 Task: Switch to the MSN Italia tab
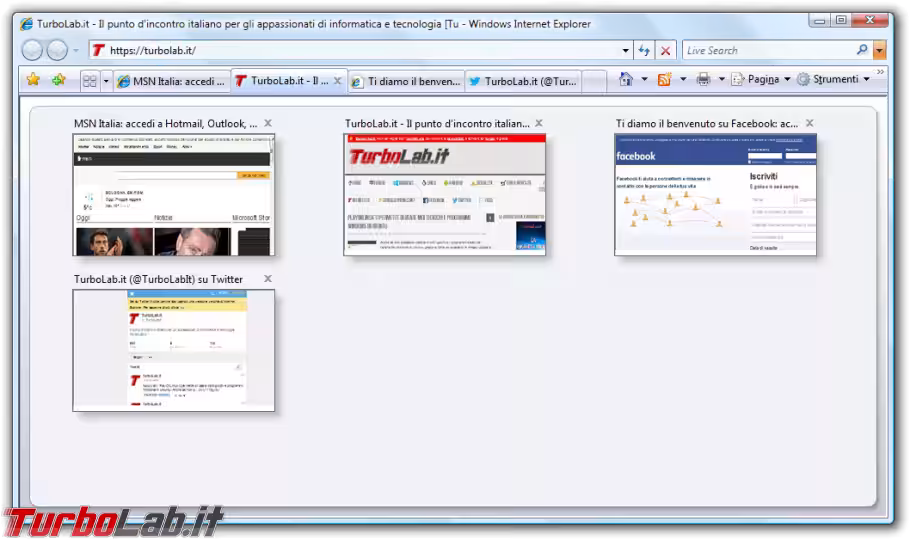(172, 81)
